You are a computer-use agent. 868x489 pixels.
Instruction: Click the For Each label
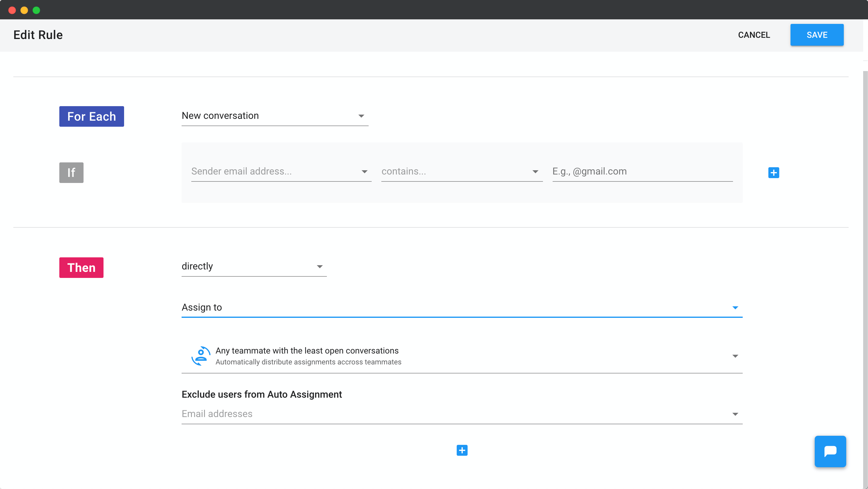[x=91, y=116]
